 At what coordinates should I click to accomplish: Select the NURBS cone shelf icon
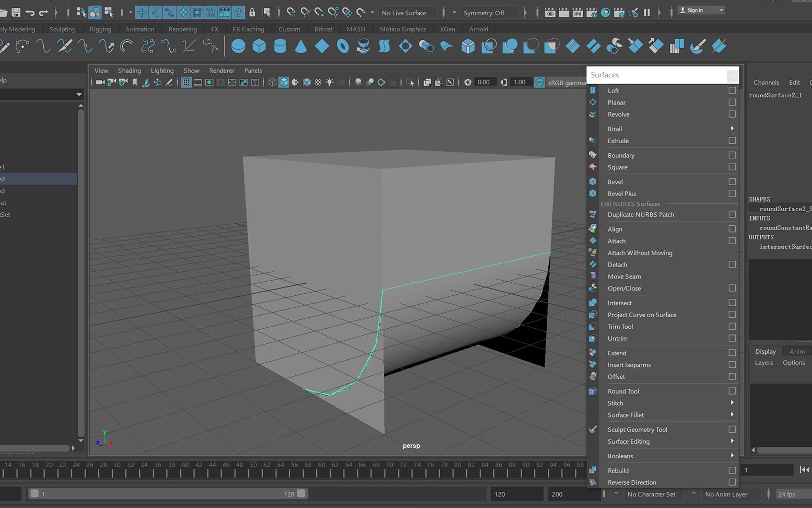(301, 47)
